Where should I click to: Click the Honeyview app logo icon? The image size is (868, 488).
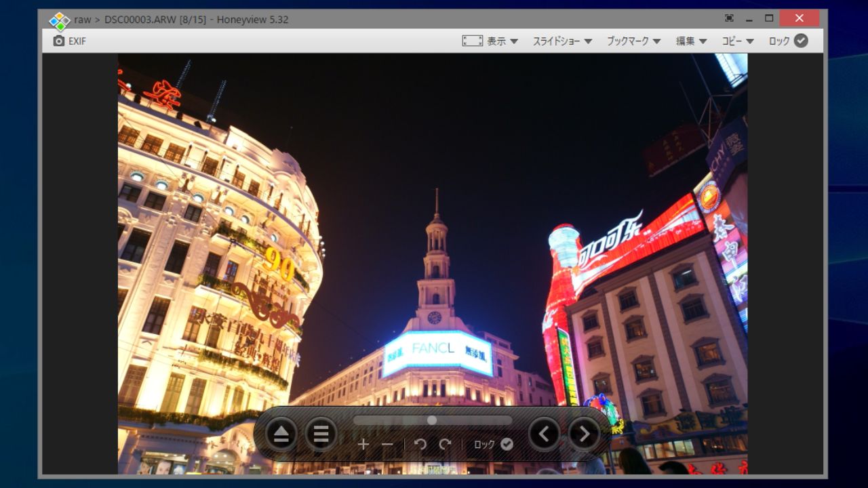(60, 20)
